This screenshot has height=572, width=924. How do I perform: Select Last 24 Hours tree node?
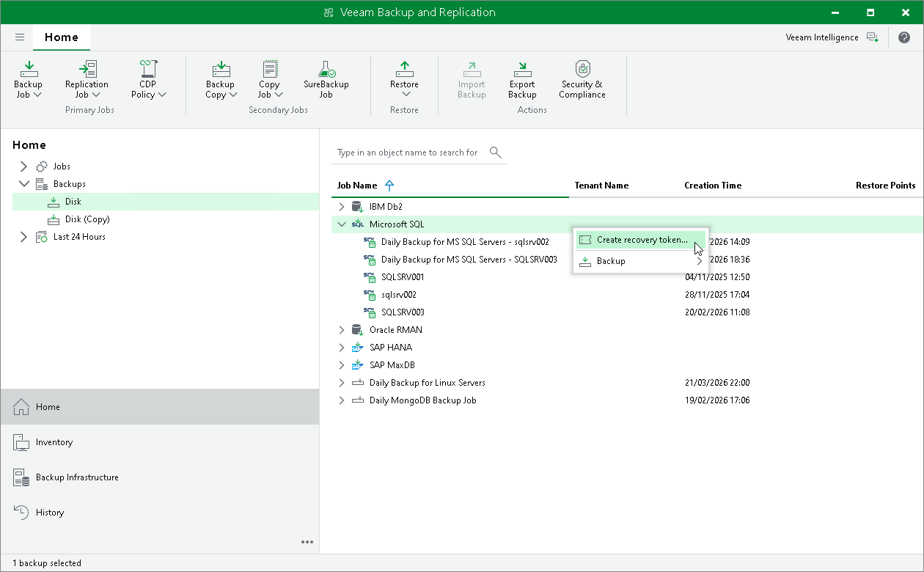[x=79, y=237]
